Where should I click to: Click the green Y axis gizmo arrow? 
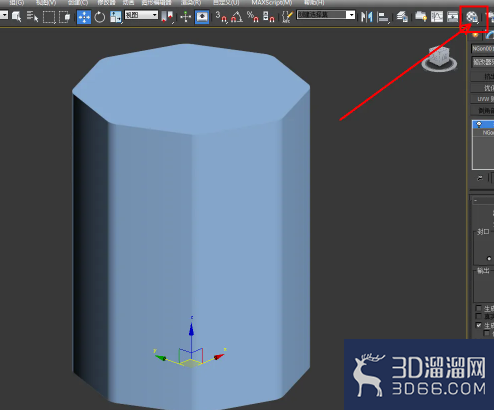tap(161, 358)
